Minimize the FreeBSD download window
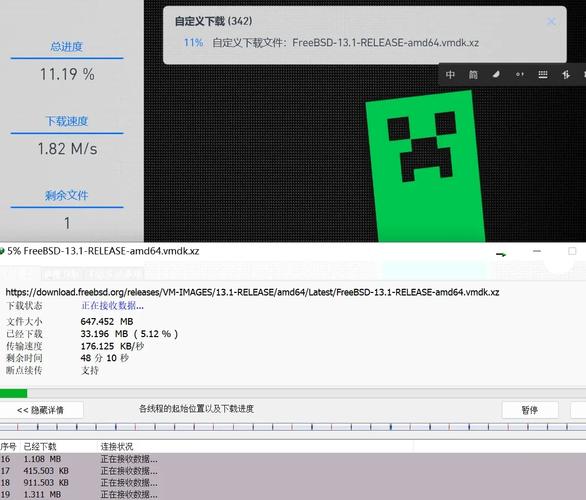The height and width of the screenshot is (500, 586). click(537, 251)
